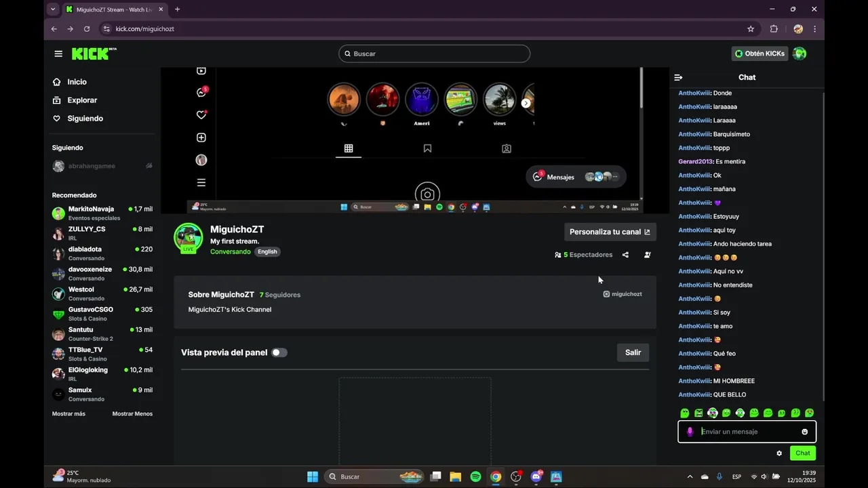Open Chrome three-dot menu

click(x=814, y=29)
